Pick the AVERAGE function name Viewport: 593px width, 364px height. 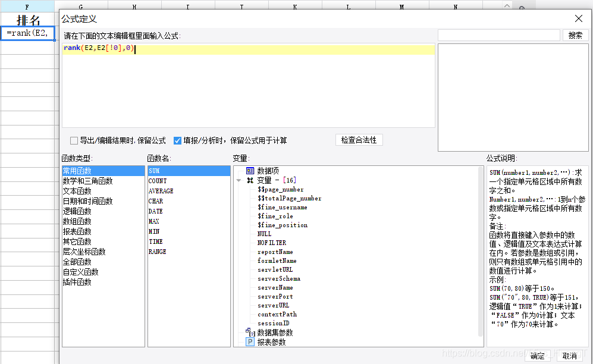click(x=161, y=191)
